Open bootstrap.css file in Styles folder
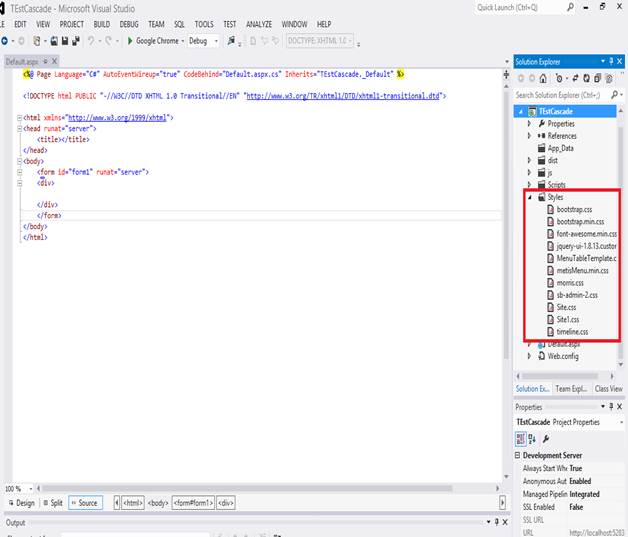Image resolution: width=628 pixels, height=537 pixels. coord(574,209)
